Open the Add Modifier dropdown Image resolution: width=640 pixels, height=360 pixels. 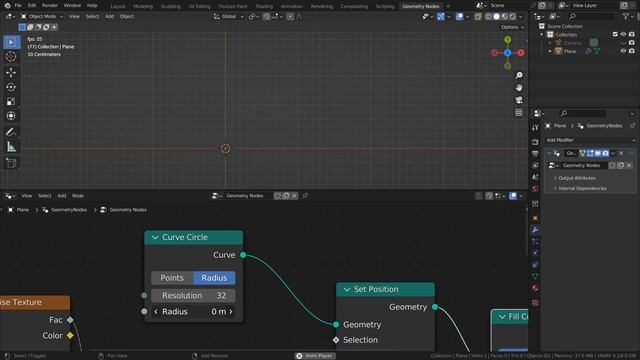(591, 140)
